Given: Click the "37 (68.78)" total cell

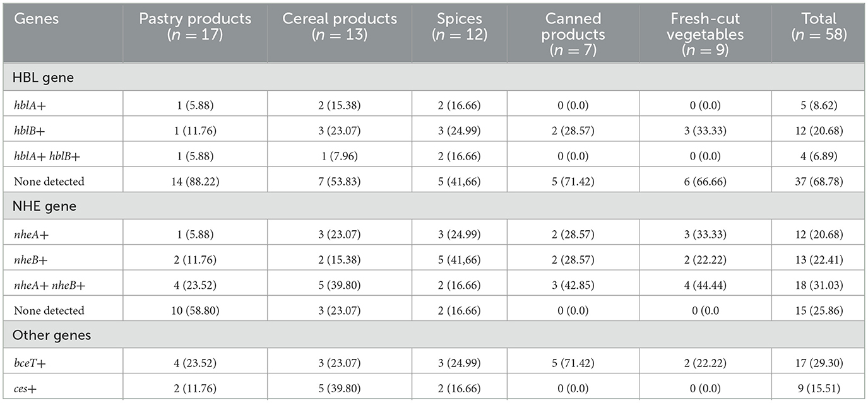Looking at the screenshot, I should pos(818,181).
